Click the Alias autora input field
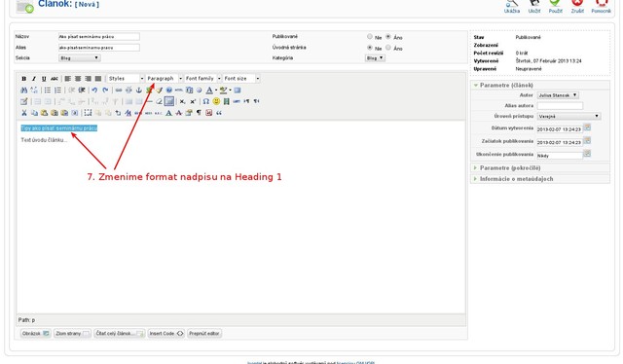This screenshot has height=364, width=623. click(x=560, y=106)
